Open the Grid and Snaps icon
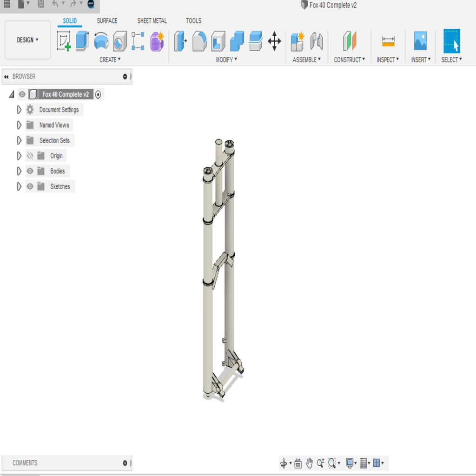This screenshot has height=476, width=476. pos(363,463)
